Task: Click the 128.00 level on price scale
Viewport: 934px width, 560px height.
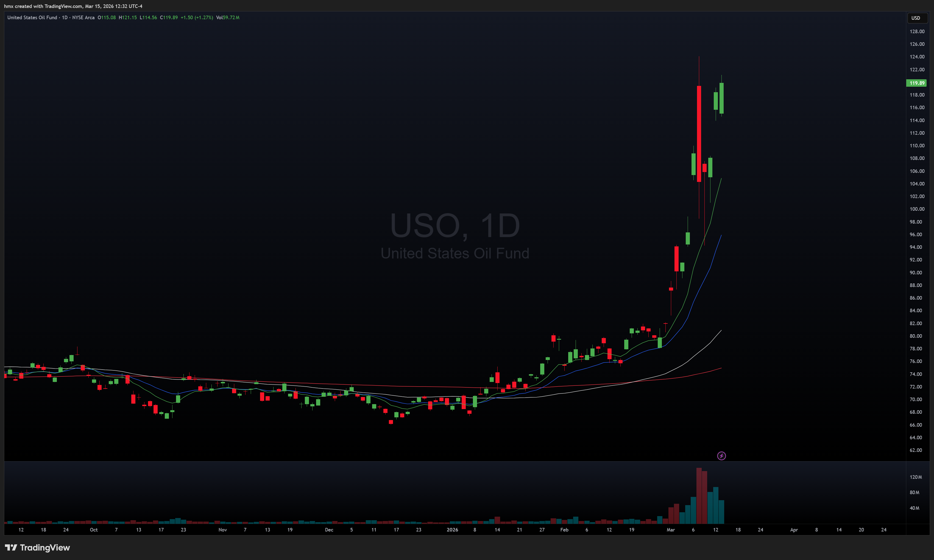Action: [x=917, y=31]
